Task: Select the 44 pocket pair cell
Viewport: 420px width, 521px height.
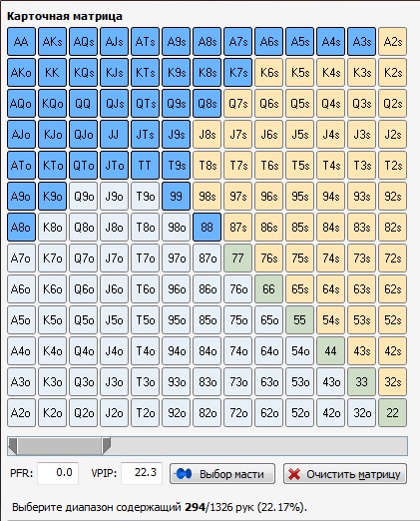Action: tap(330, 351)
